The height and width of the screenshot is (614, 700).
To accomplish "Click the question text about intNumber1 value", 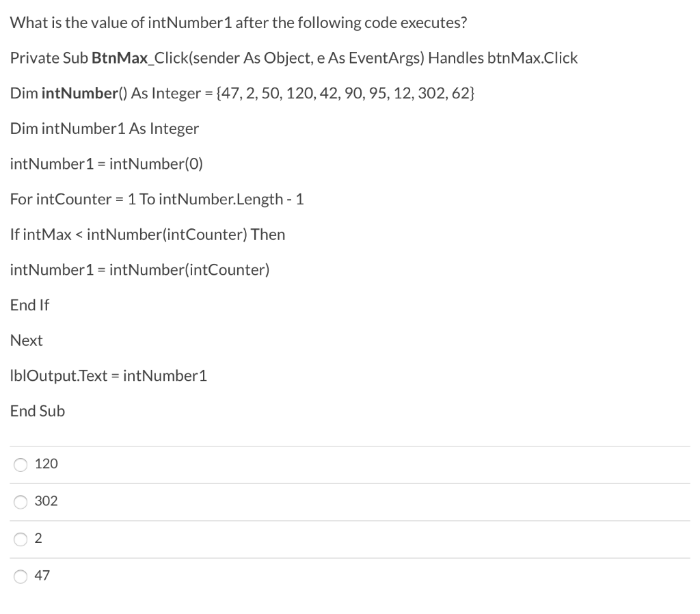I will [x=239, y=23].
